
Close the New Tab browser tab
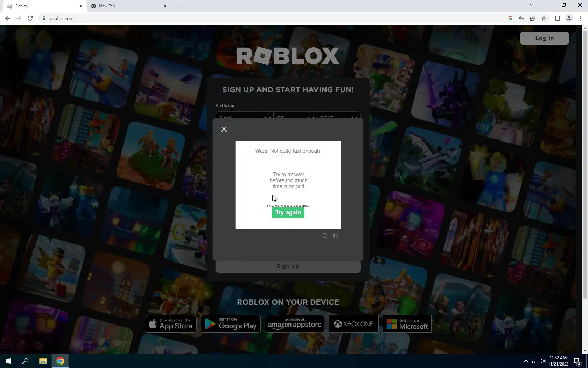pyautogui.click(x=165, y=6)
